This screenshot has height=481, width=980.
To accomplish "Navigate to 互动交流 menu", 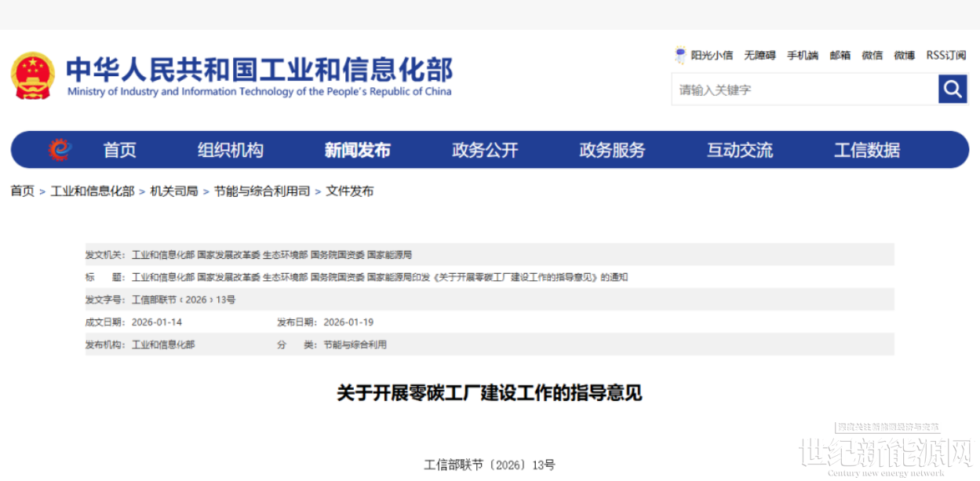I will [739, 150].
